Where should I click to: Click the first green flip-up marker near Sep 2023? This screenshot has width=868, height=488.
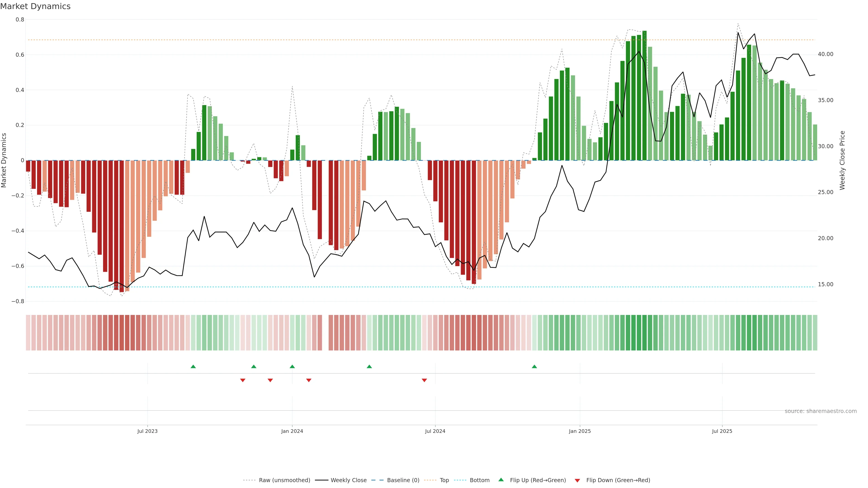pyautogui.click(x=193, y=366)
